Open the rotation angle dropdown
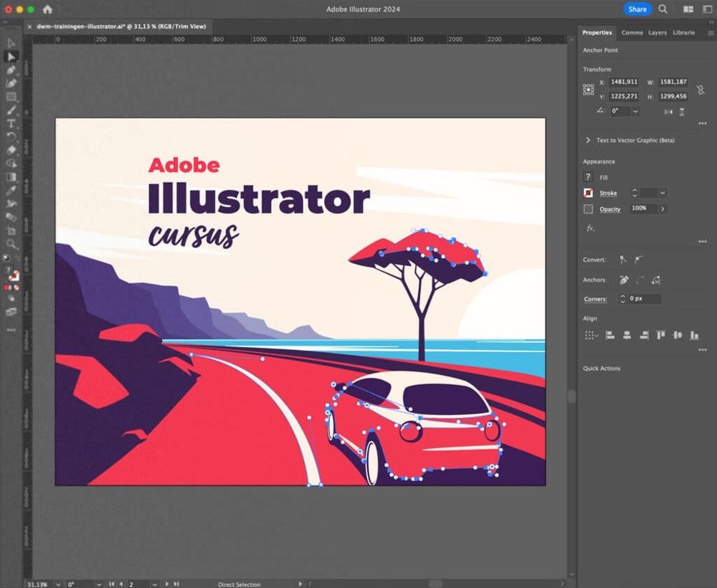 point(636,111)
